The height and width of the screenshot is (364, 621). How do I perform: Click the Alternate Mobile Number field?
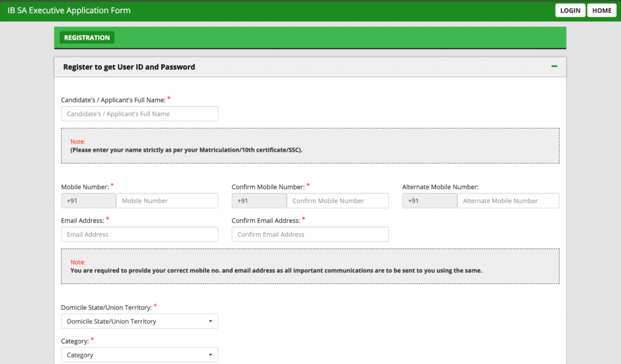pos(508,201)
